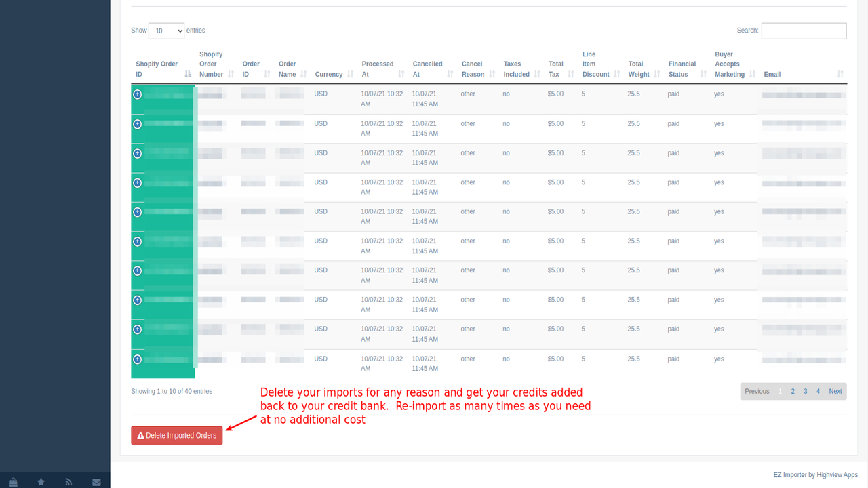Sort using the Shopify Order ID sort icon
Image resolution: width=868 pixels, height=488 pixels.
[x=187, y=74]
